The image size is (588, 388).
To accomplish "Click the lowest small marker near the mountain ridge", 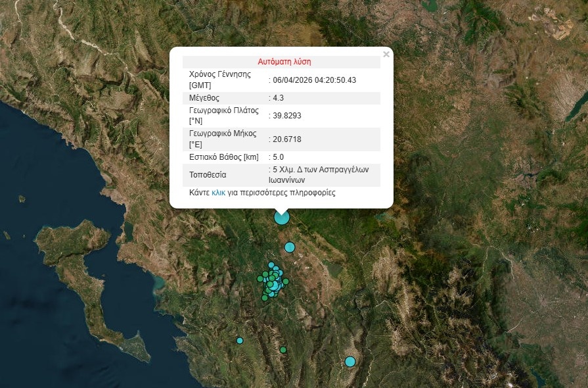I will [283, 349].
